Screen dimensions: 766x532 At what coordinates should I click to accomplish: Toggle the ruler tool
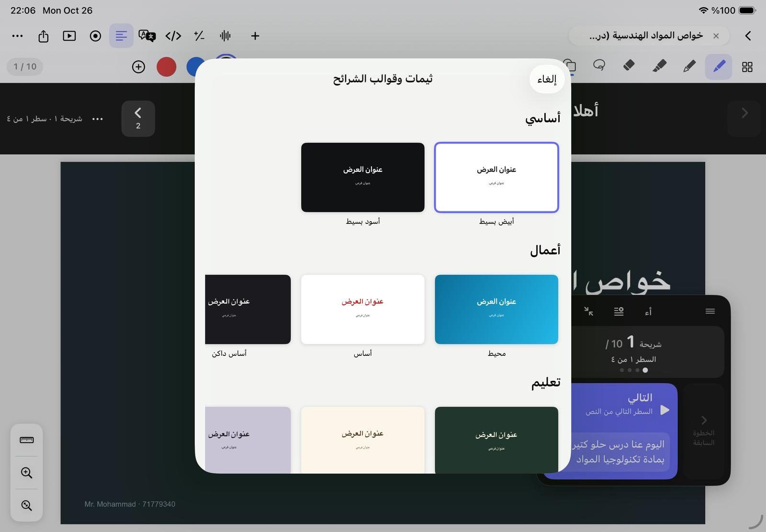27,440
